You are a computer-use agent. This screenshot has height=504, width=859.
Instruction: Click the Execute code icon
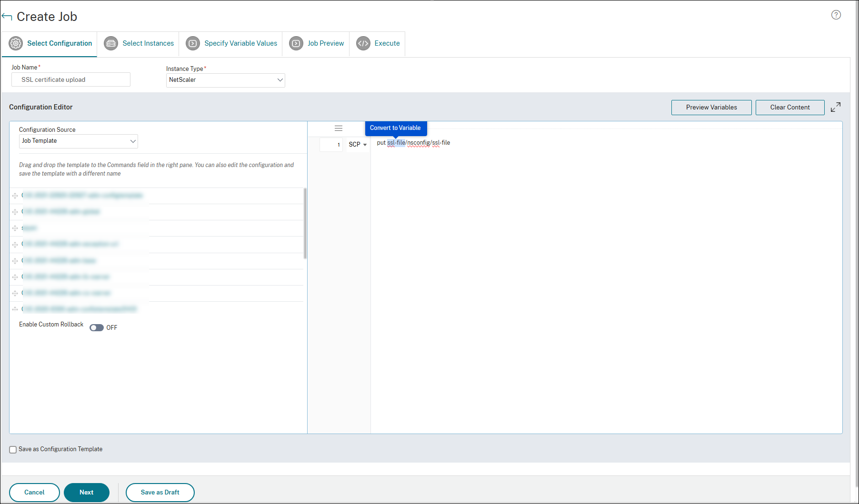point(363,43)
